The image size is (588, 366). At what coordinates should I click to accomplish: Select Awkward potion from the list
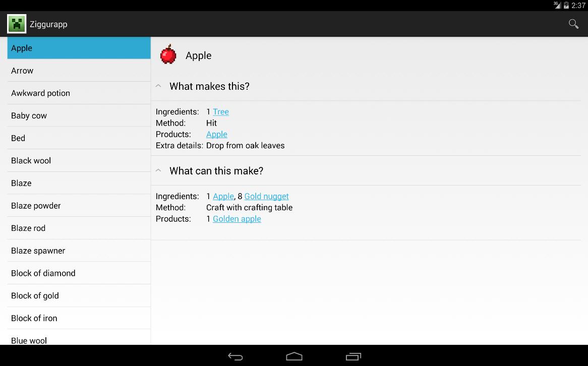click(x=79, y=93)
